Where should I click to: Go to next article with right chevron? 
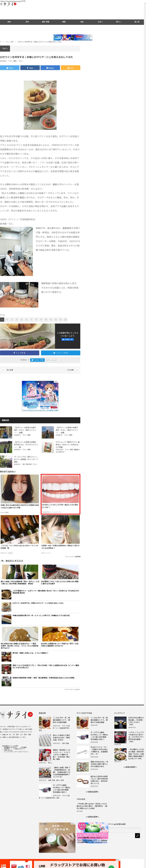77,370
